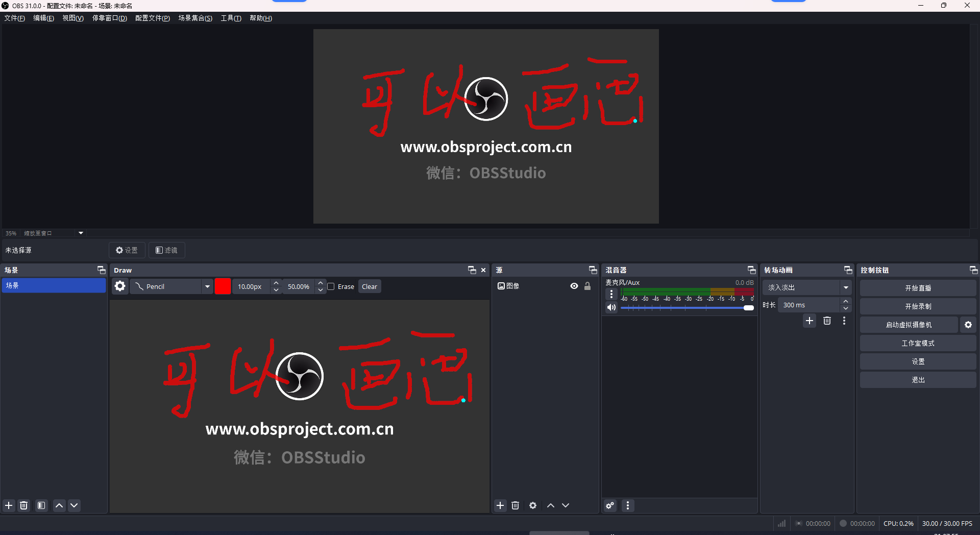Click 设置 button in source toolbar
Viewport: 980px width, 535px height.
point(127,250)
